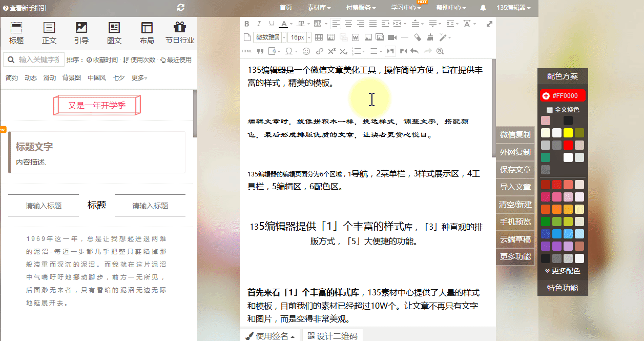This screenshot has height=341, width=644.
Task: Expand the 学习中心 menu
Action: point(406,8)
